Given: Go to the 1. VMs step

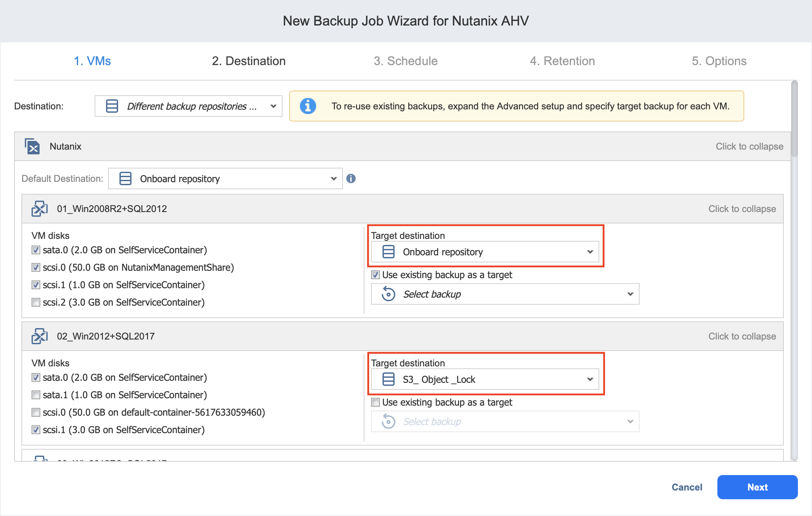Looking at the screenshot, I should pos(92,61).
